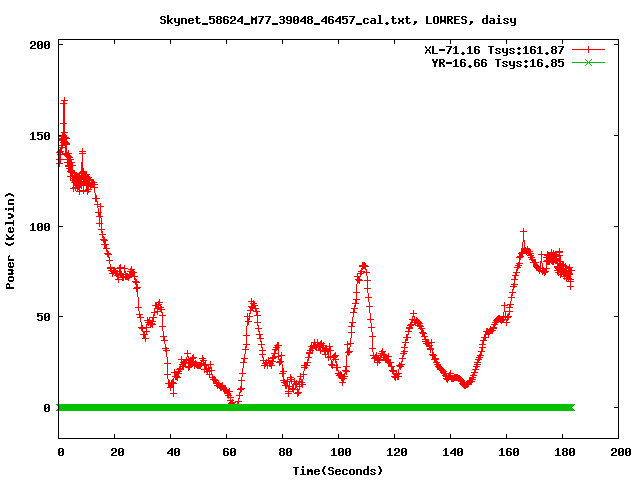640x480 pixels.
Task: Click x-axis tick value 0
Action: click(x=61, y=452)
